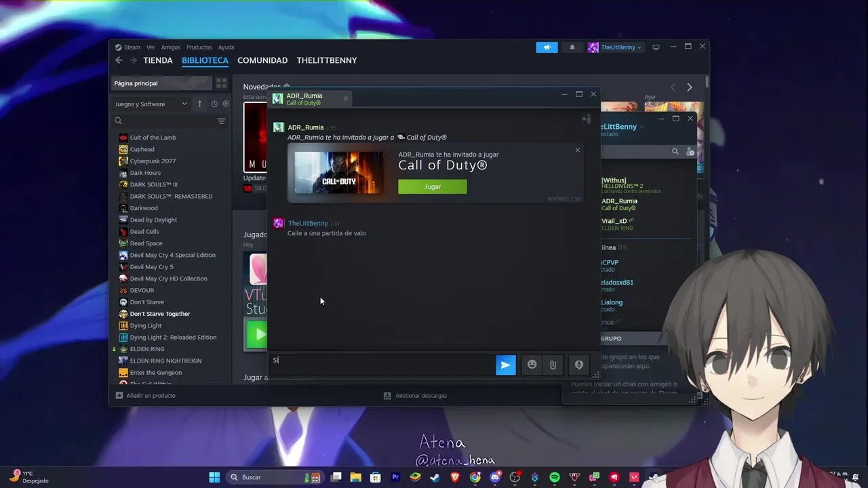
Task: Filter library by ready-to-play icon
Action: 226,104
